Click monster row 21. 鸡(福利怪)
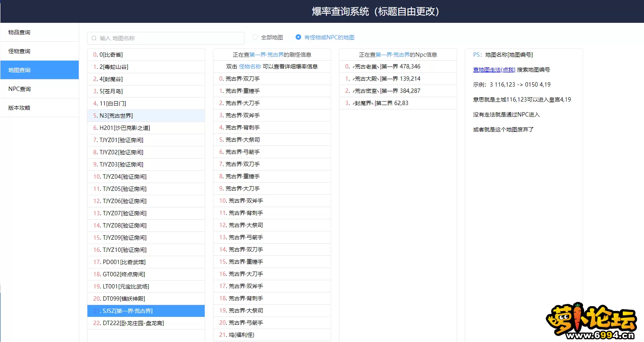This screenshot has width=644, height=342. pos(272,335)
